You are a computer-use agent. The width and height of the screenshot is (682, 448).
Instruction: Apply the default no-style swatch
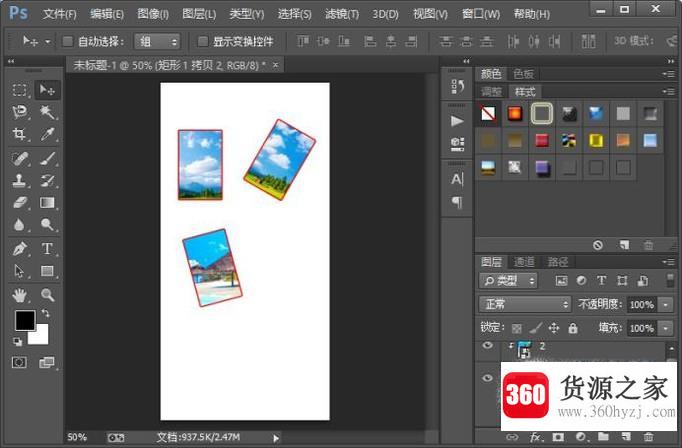click(x=488, y=114)
